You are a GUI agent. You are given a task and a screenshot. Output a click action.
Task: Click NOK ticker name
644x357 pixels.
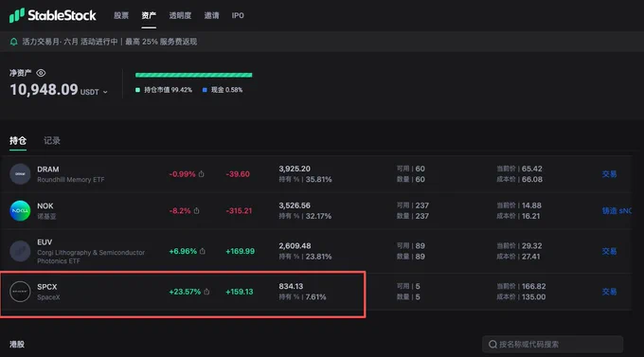tap(45, 205)
